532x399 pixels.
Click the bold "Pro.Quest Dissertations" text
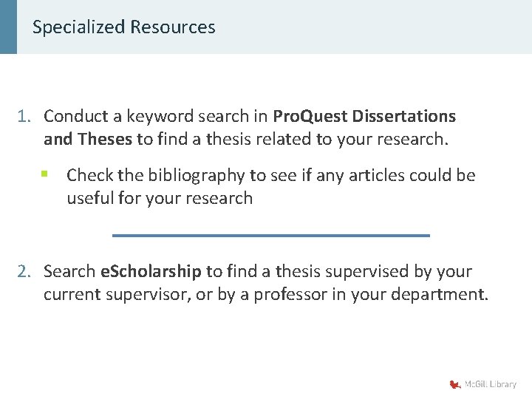364,116
